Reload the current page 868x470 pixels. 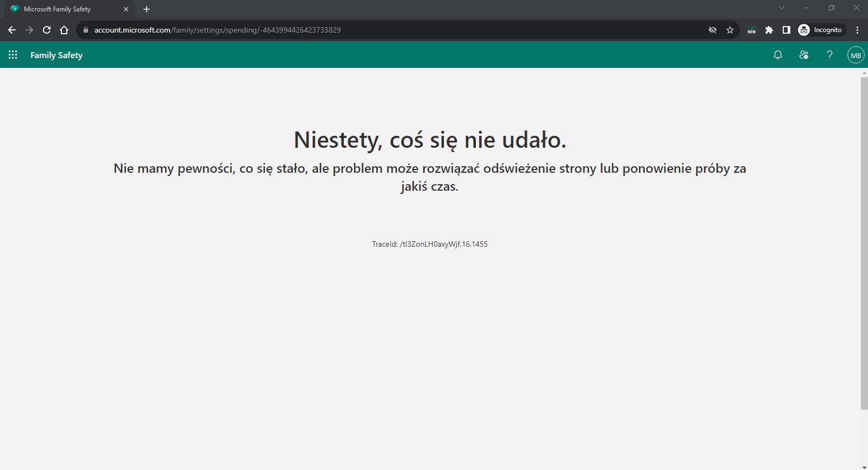47,30
